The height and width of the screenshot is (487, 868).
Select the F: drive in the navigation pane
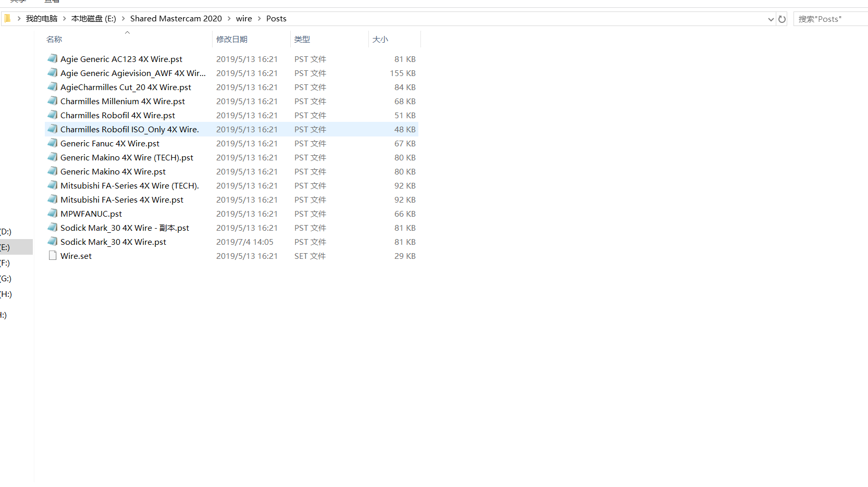tap(5, 263)
